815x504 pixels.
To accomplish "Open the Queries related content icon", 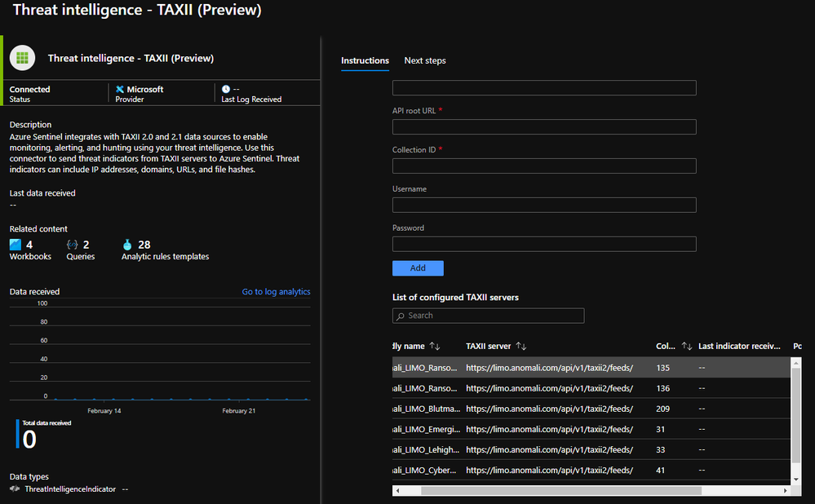I will point(73,244).
